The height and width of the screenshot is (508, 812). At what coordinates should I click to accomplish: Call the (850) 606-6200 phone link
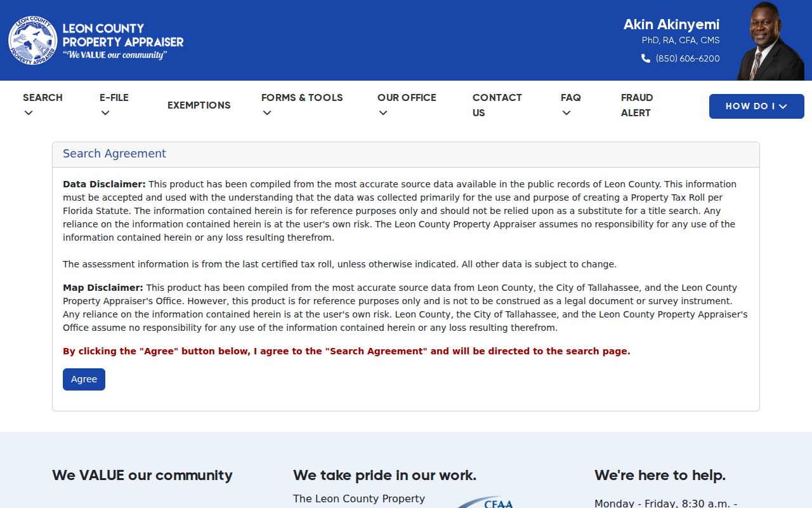pyautogui.click(x=688, y=58)
